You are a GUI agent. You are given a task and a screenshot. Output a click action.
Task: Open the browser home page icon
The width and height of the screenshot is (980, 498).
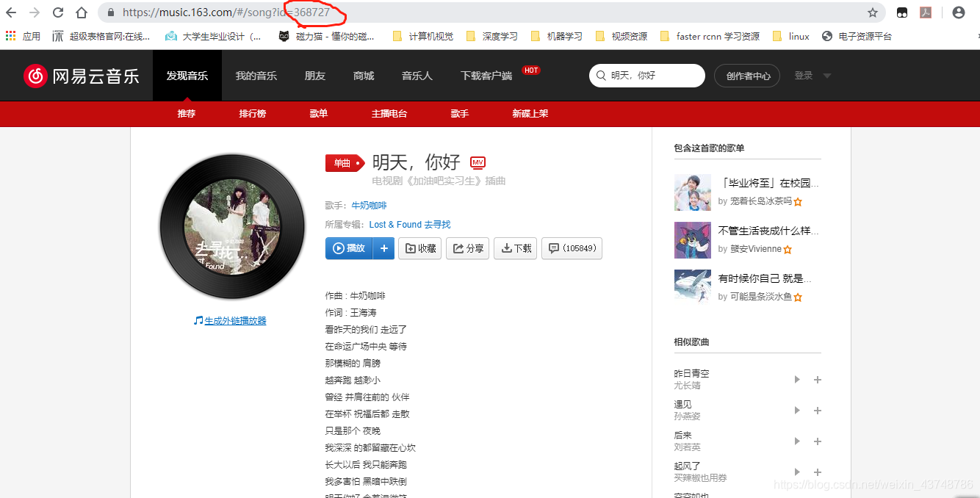tap(82, 12)
